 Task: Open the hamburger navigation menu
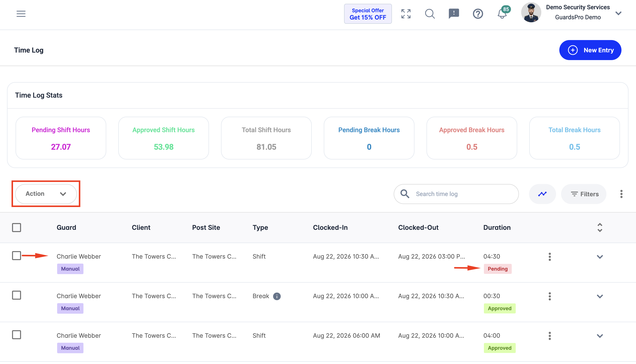21,14
